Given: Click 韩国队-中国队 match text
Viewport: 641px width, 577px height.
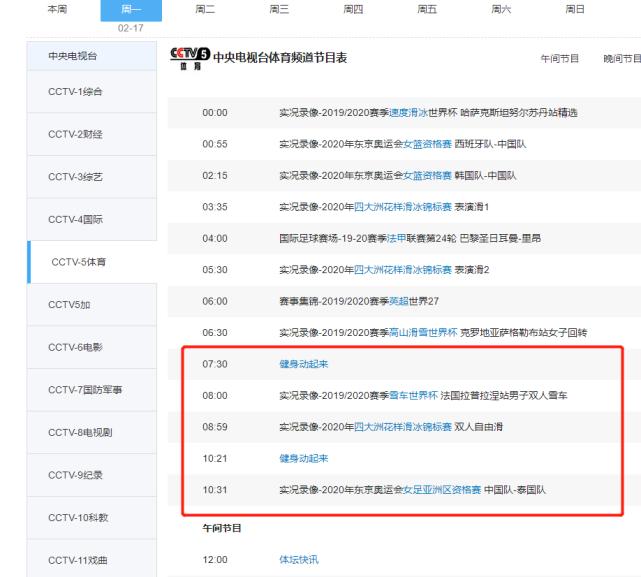Looking at the screenshot, I should pyautogui.click(x=486, y=175).
